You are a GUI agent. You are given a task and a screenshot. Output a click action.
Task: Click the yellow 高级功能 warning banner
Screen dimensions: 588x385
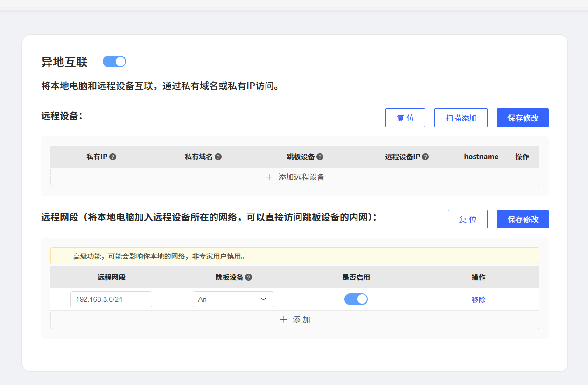click(294, 256)
